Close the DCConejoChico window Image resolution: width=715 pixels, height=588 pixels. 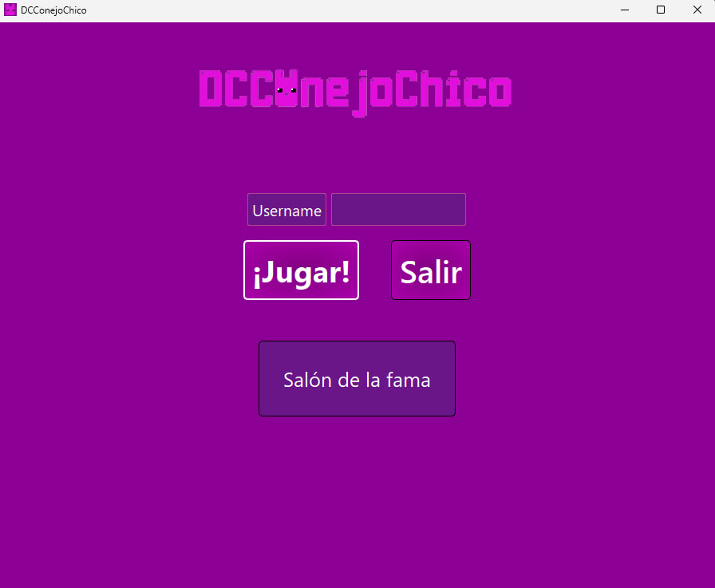click(697, 10)
